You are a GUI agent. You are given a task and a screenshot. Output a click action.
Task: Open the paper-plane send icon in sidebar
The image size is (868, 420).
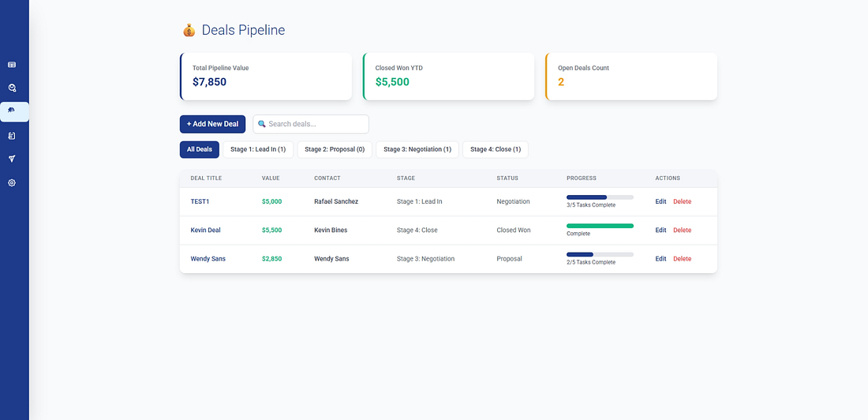point(12,159)
